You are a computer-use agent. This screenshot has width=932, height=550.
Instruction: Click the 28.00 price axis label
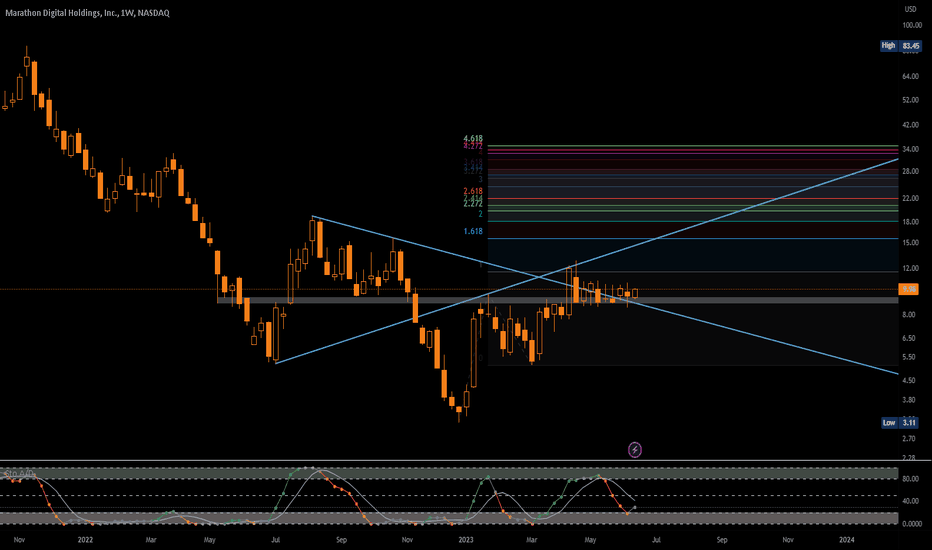click(911, 171)
